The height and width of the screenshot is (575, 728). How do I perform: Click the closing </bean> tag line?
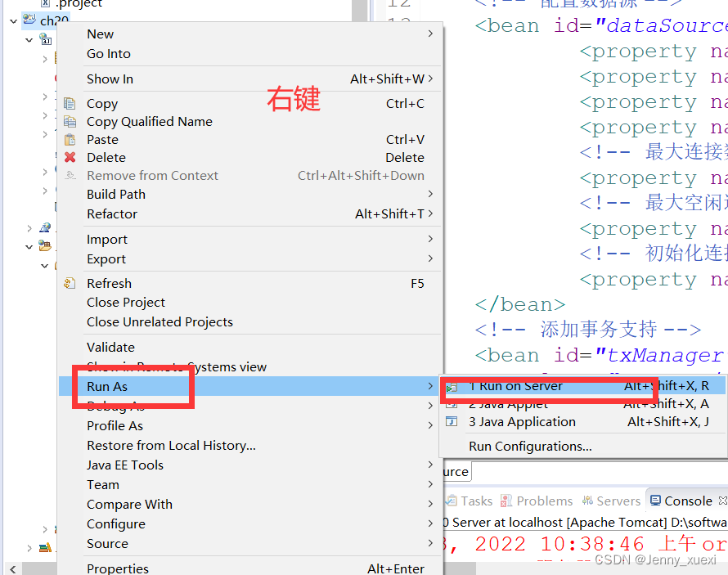click(520, 305)
